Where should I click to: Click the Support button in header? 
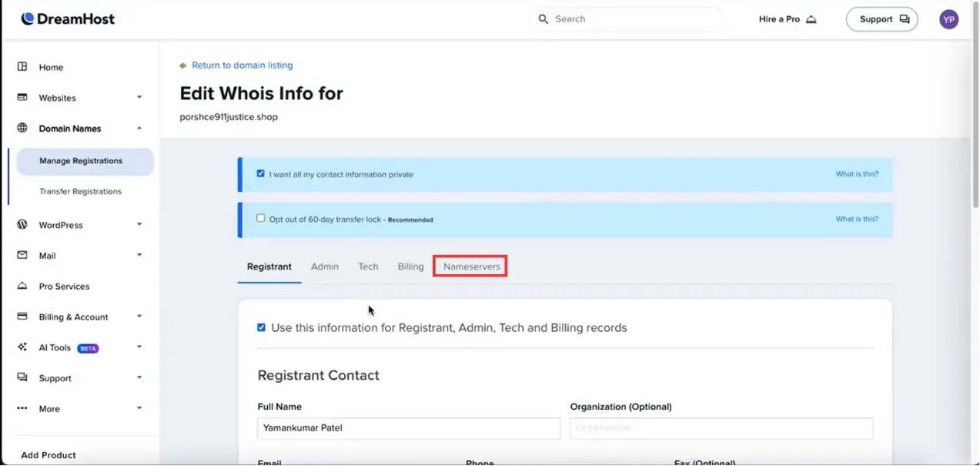coord(881,19)
